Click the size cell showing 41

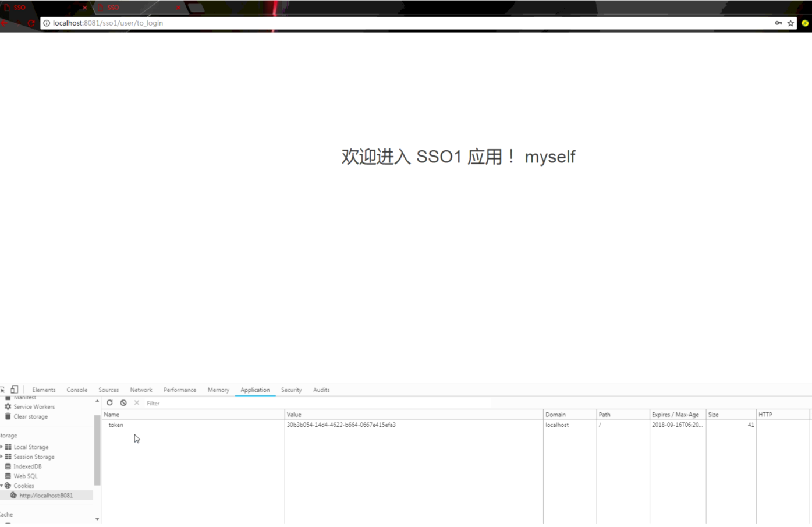click(751, 425)
